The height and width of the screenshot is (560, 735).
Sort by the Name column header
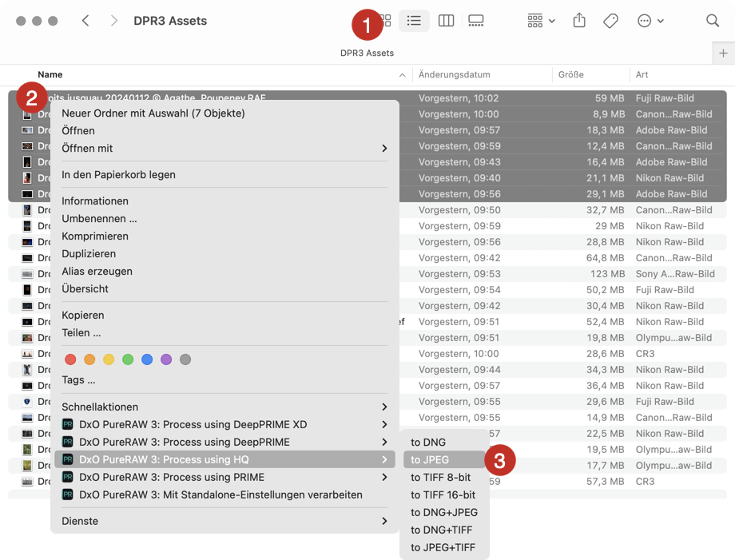50,74
